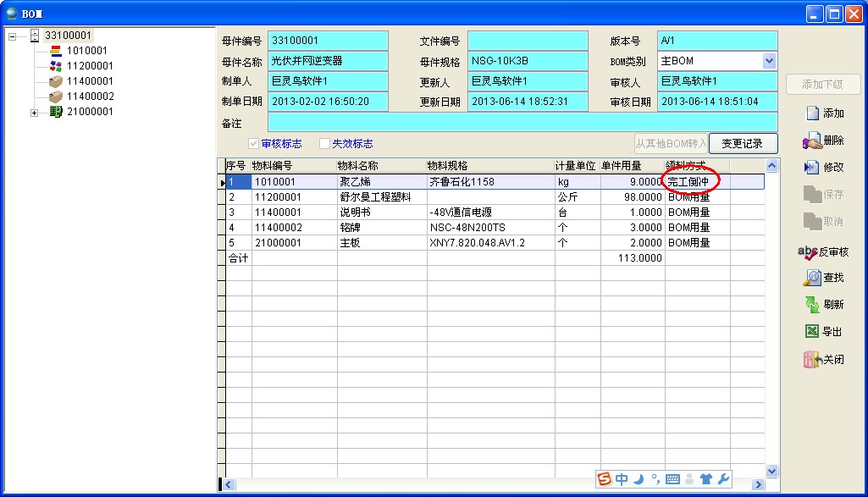Select tree item 11400002
Image resolution: width=868 pixels, height=497 pixels.
(91, 97)
